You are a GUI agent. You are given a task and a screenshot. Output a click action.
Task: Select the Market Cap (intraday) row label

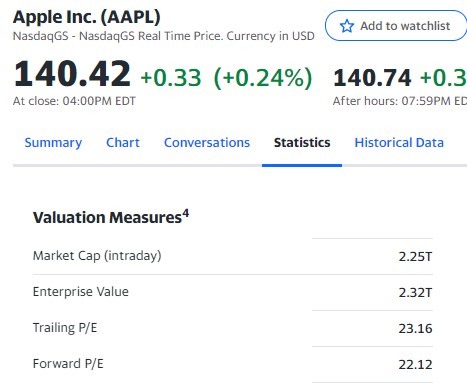pyautogui.click(x=97, y=256)
